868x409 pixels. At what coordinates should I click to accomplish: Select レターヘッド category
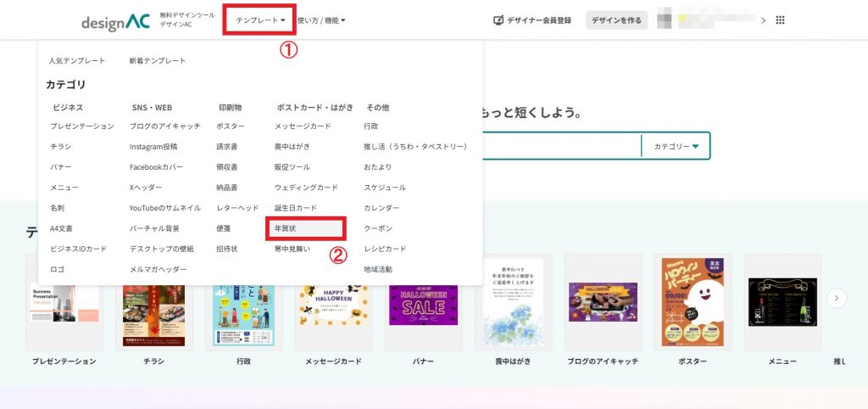click(237, 208)
